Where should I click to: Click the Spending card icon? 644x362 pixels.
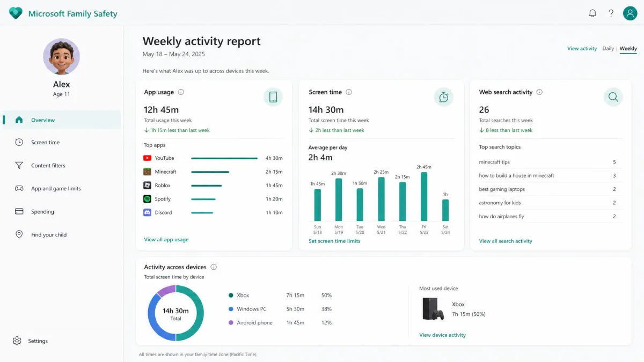[x=19, y=211]
